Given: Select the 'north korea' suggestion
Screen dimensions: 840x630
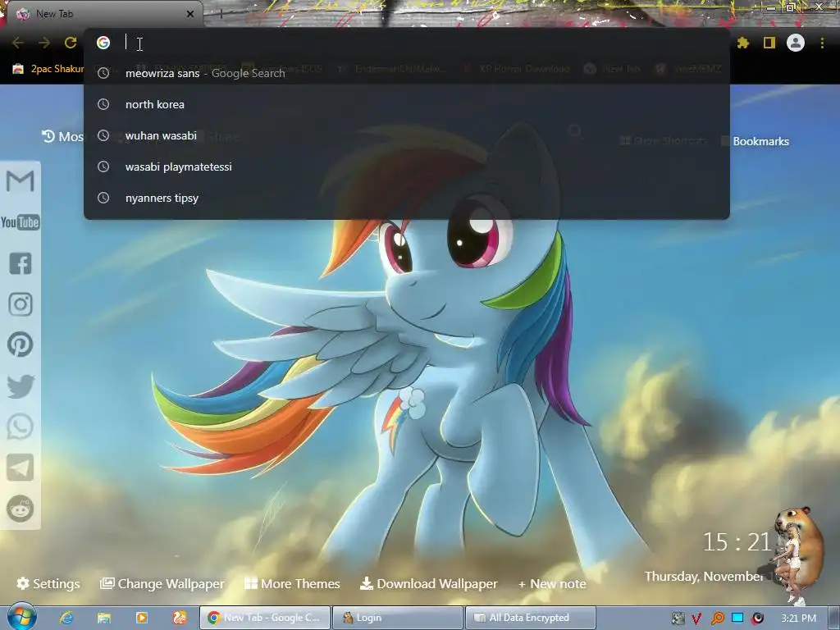Looking at the screenshot, I should click(407, 104).
